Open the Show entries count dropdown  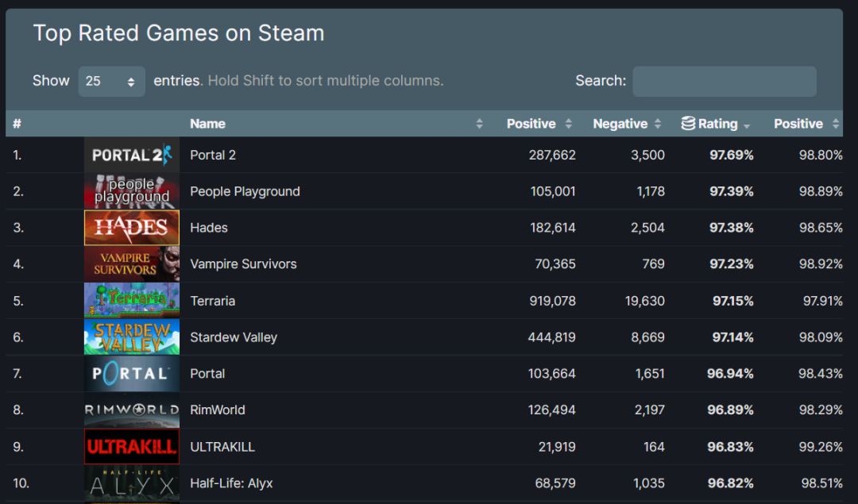coord(111,81)
